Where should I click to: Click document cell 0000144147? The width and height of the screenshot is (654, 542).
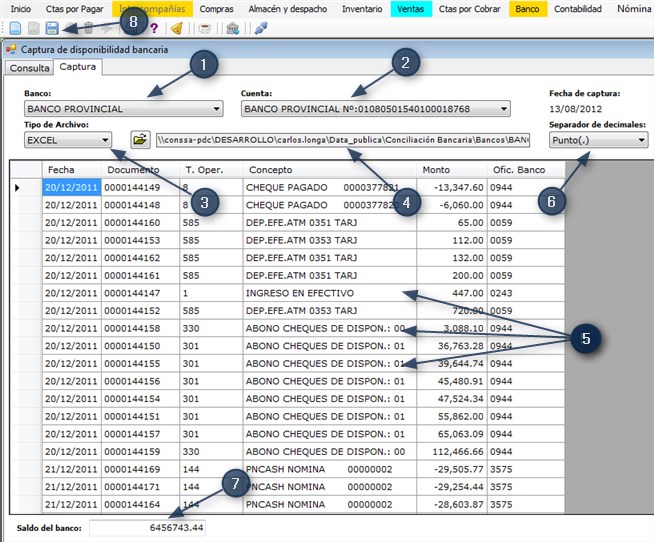[141, 293]
